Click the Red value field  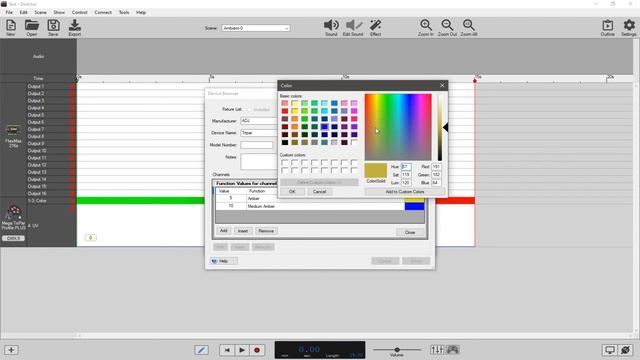click(437, 167)
